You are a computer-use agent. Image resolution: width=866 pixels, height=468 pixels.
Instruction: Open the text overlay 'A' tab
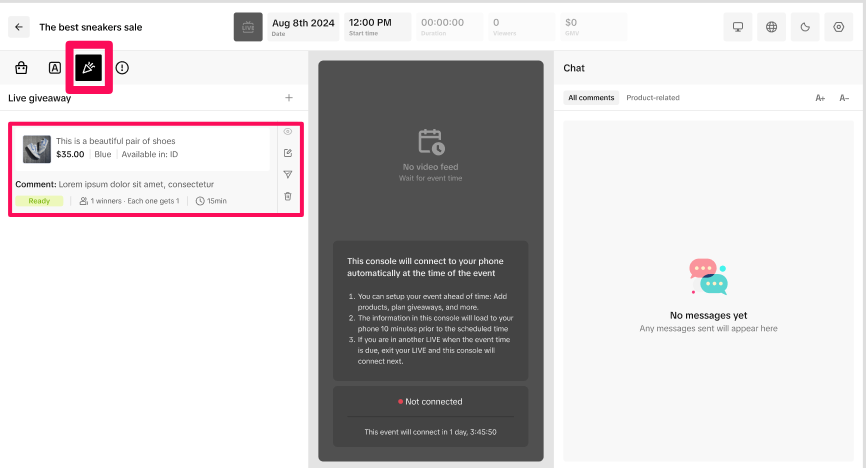(55, 68)
